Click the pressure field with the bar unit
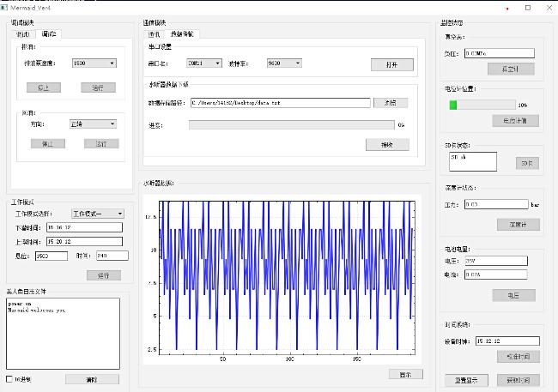 point(496,204)
